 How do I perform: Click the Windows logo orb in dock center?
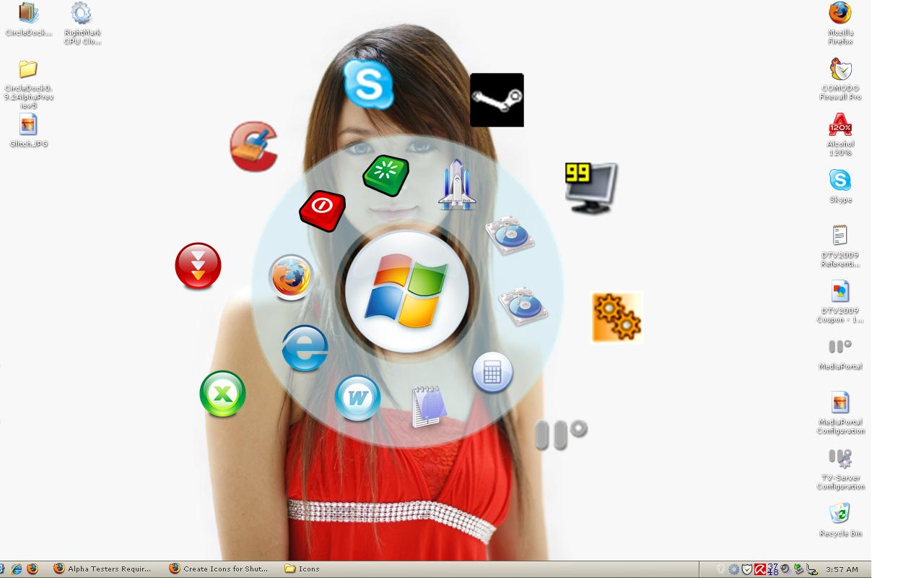pyautogui.click(x=407, y=291)
